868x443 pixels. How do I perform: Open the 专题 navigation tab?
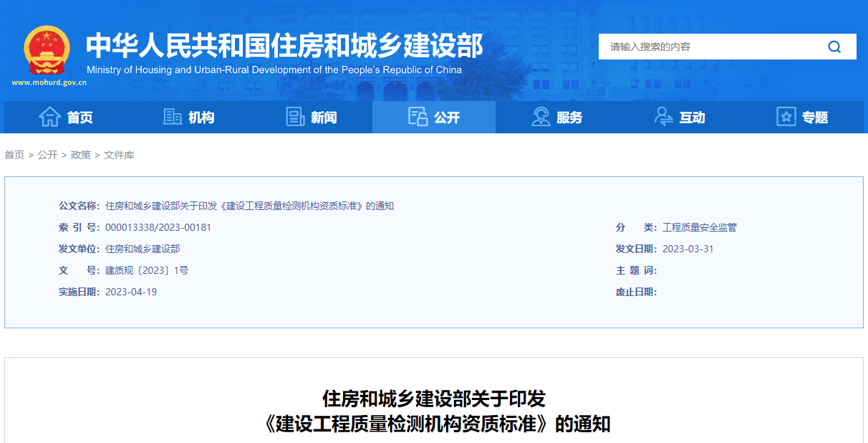coord(802,117)
